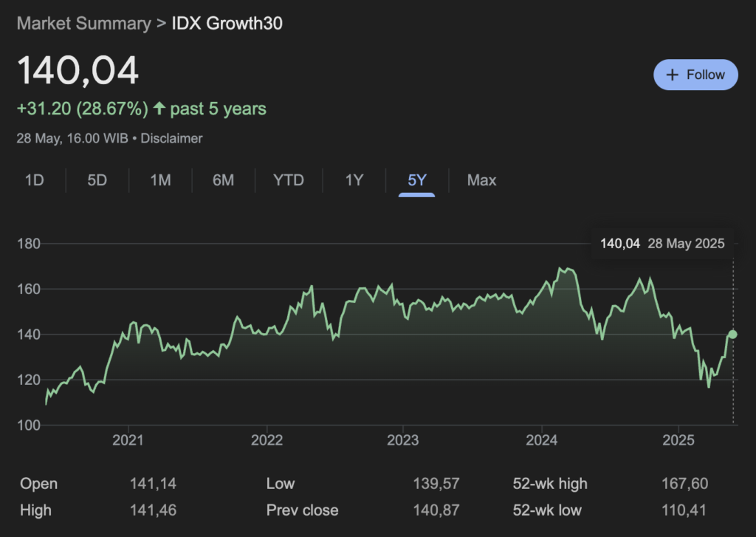Click the 2023 x-axis label
The image size is (756, 537).
[402, 440]
